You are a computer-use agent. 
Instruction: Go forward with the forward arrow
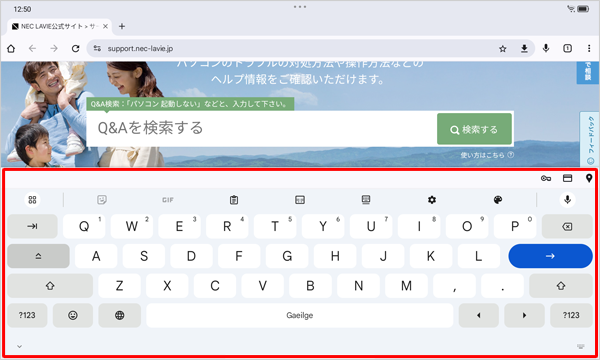[x=54, y=49]
